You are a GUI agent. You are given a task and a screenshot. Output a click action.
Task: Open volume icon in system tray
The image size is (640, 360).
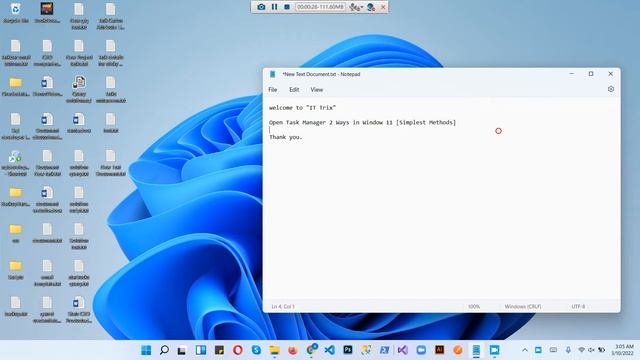pyautogui.click(x=591, y=350)
